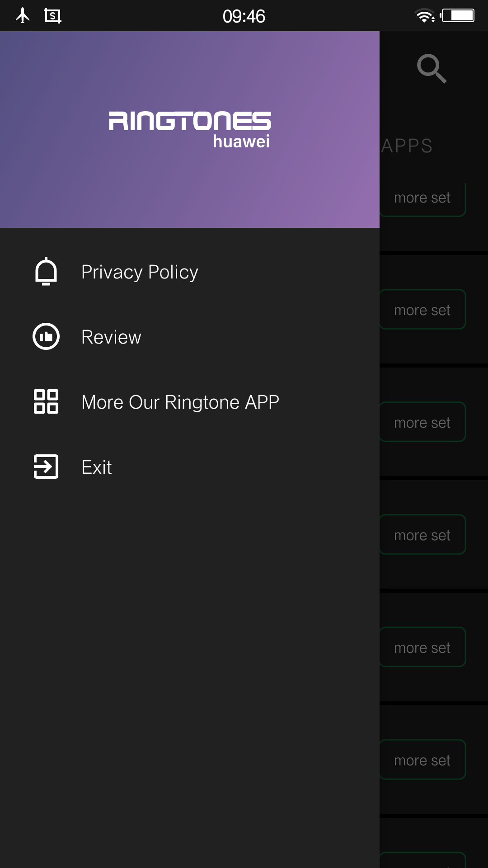488x868 pixels.
Task: Tap the Ringtones huawei logo
Action: click(190, 129)
